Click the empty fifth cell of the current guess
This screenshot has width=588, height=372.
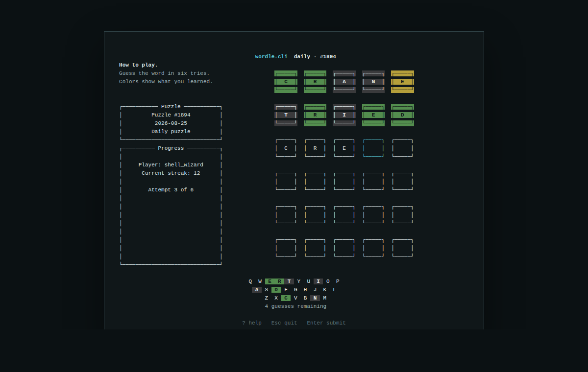point(402,148)
